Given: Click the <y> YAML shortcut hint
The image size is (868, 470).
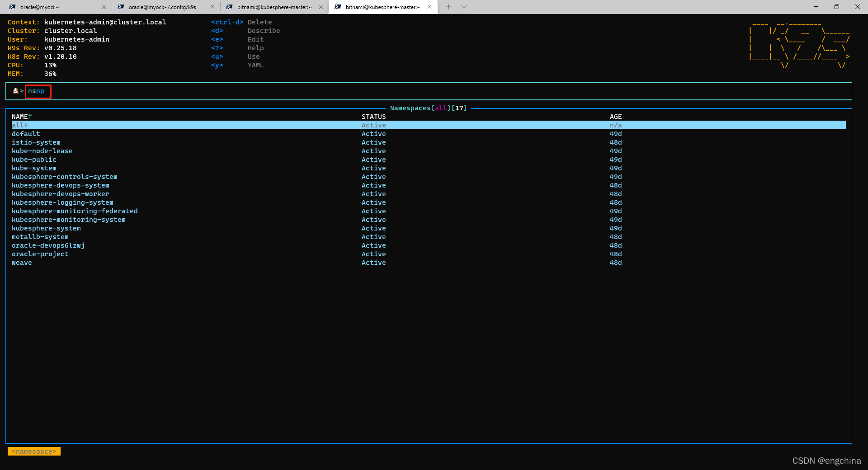Looking at the screenshot, I should tap(237, 65).
